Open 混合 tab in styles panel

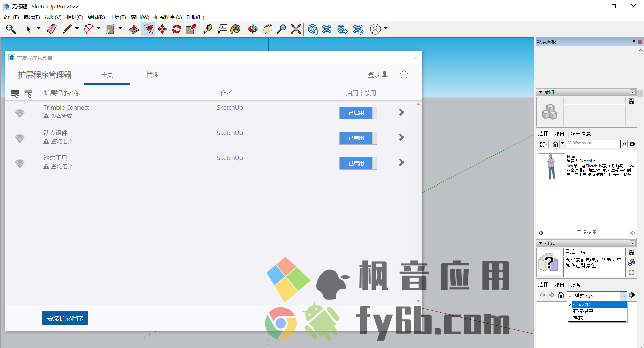coord(576,285)
